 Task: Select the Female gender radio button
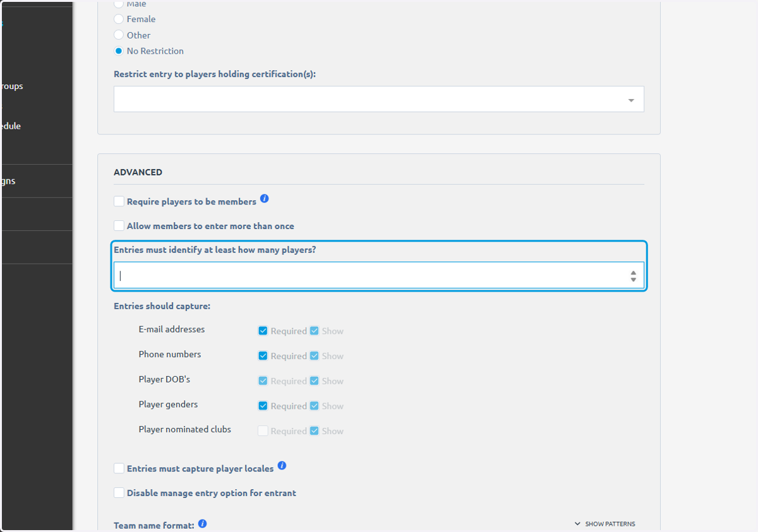pos(119,19)
